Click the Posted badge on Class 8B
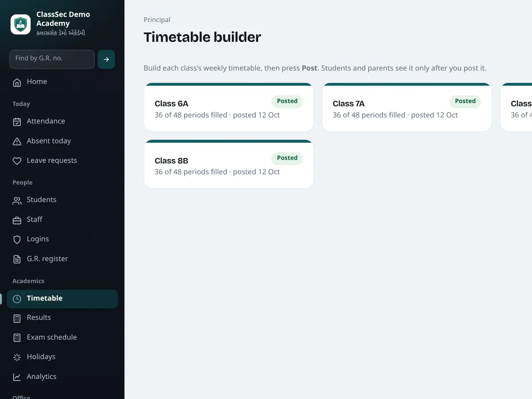The width and height of the screenshot is (532, 399). pos(287,158)
